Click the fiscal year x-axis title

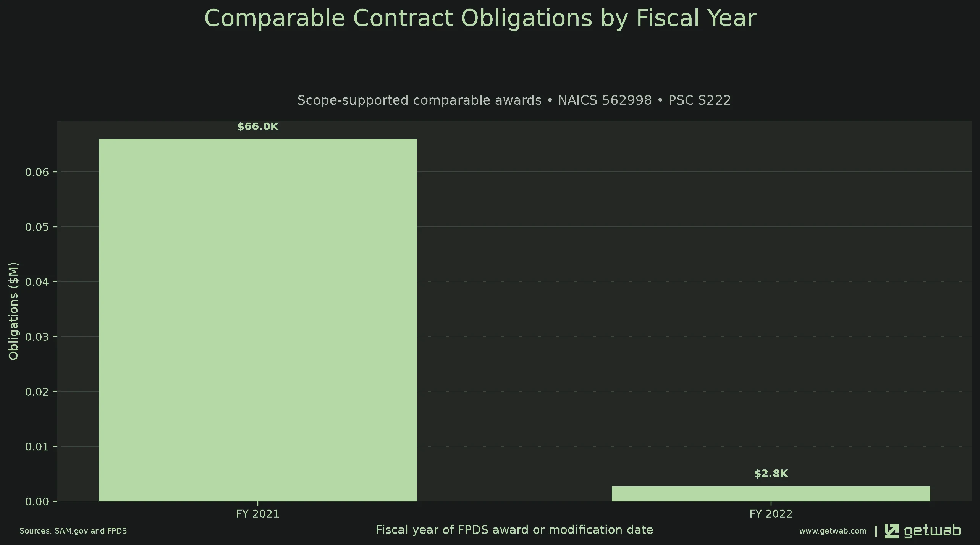pyautogui.click(x=514, y=530)
